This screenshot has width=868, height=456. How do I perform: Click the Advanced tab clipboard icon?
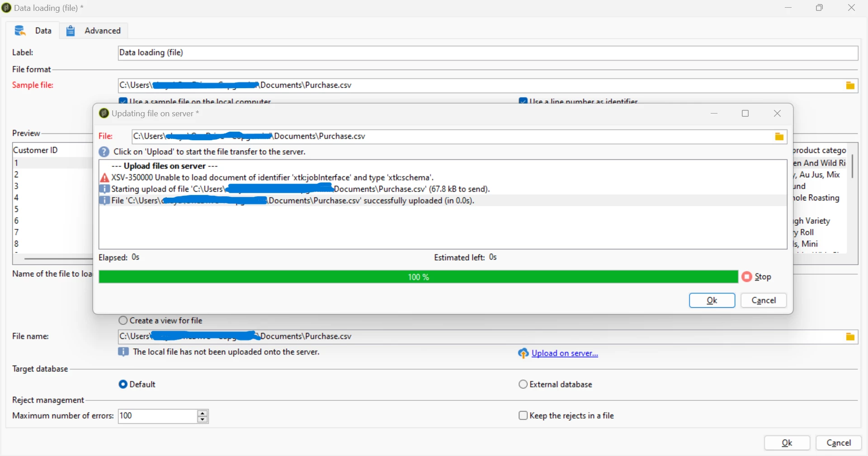click(x=71, y=31)
